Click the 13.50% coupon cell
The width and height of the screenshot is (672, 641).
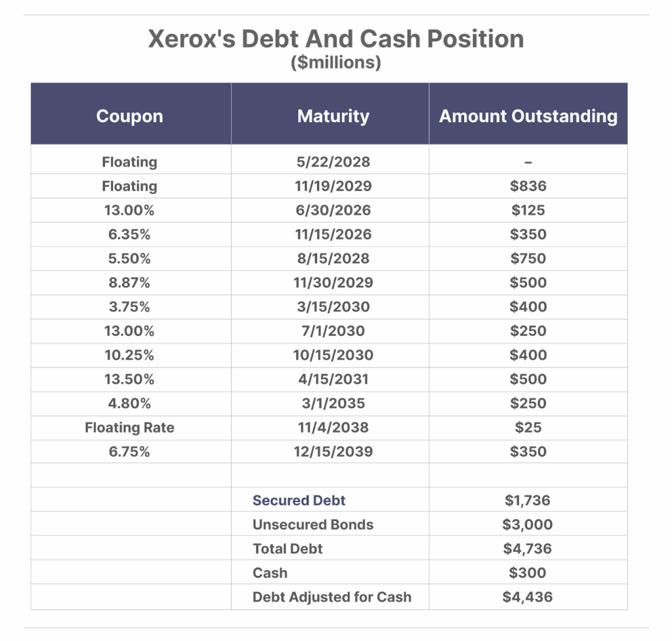tap(130, 379)
